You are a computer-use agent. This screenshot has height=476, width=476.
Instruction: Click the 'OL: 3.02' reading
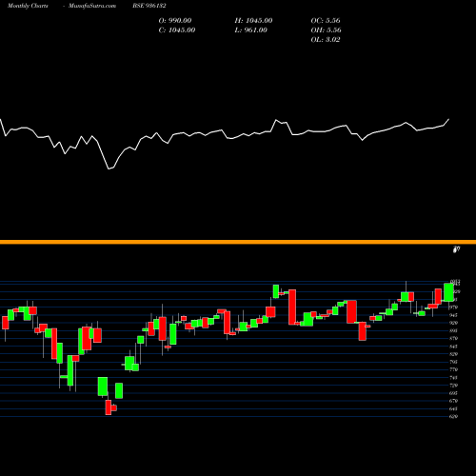point(326,40)
